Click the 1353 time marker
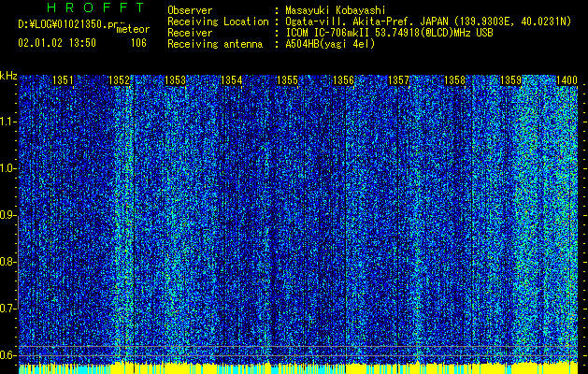The width and height of the screenshot is (588, 374). (x=175, y=80)
